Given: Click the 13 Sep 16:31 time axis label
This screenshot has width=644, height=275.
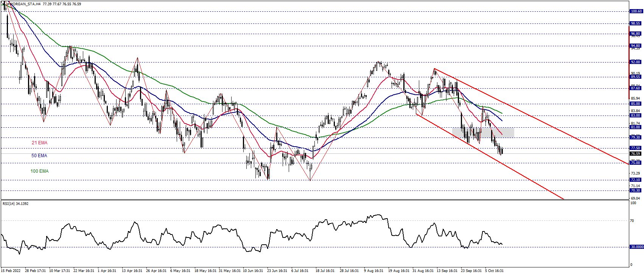Looking at the screenshot, I should pos(447,271).
